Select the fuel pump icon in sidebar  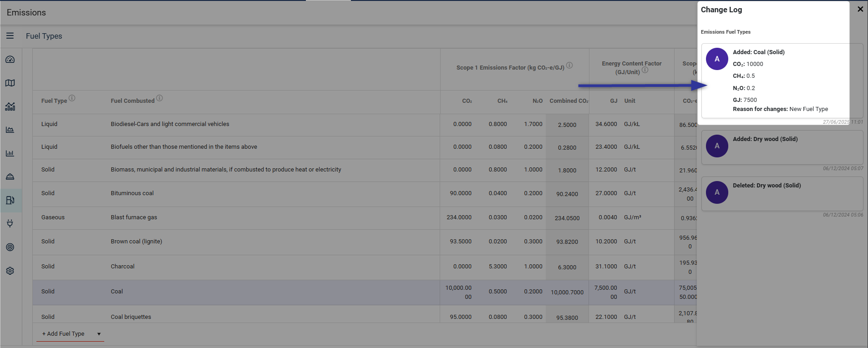coord(10,200)
